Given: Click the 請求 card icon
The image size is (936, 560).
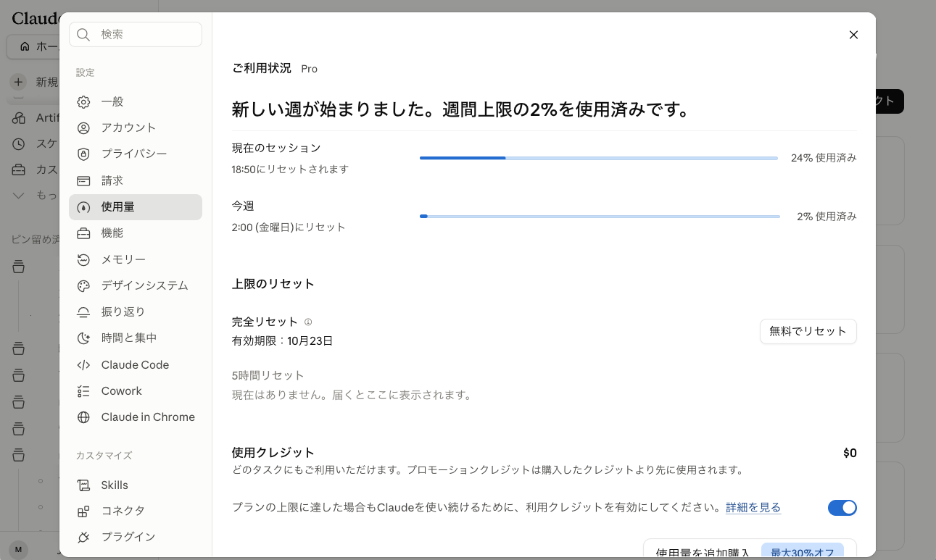Looking at the screenshot, I should tap(83, 181).
